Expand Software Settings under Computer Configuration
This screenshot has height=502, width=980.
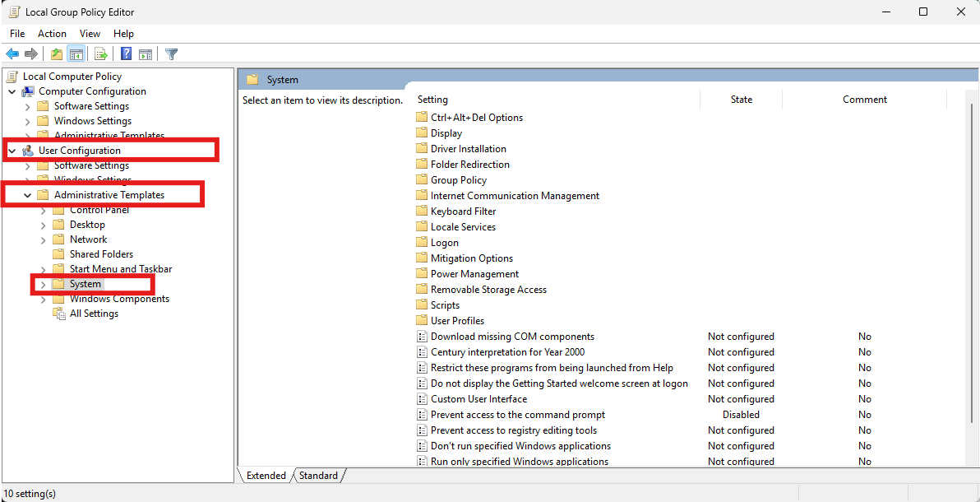click(27, 106)
